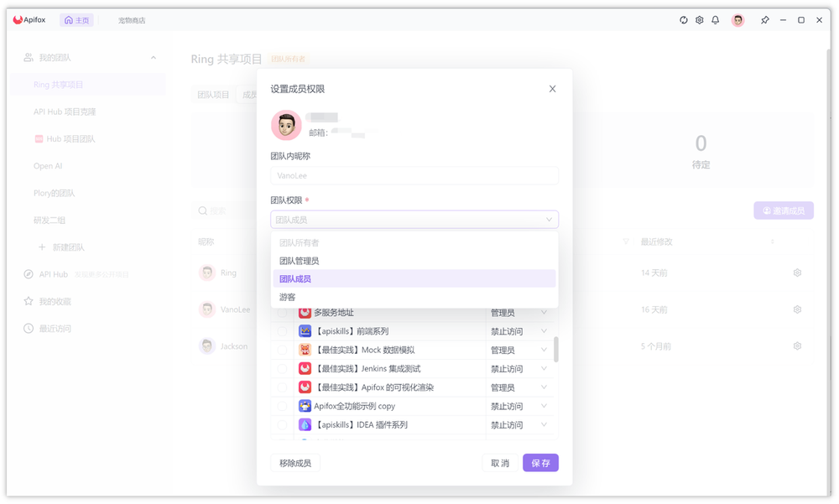Viewport: 839px width, 504px height.
Task: Expand permission dropdown for 多服务地址
Action: 544,313
